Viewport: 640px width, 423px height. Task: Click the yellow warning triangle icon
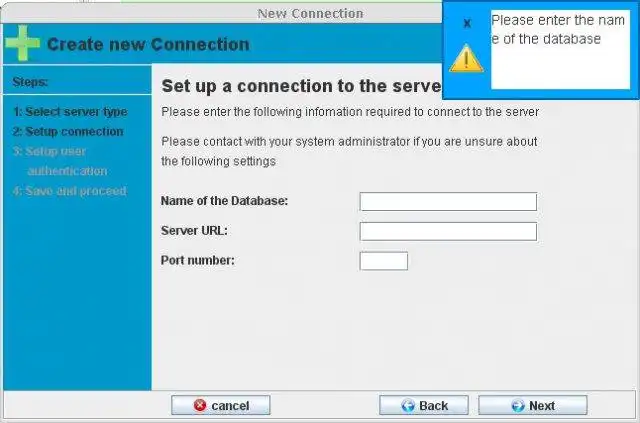point(466,58)
